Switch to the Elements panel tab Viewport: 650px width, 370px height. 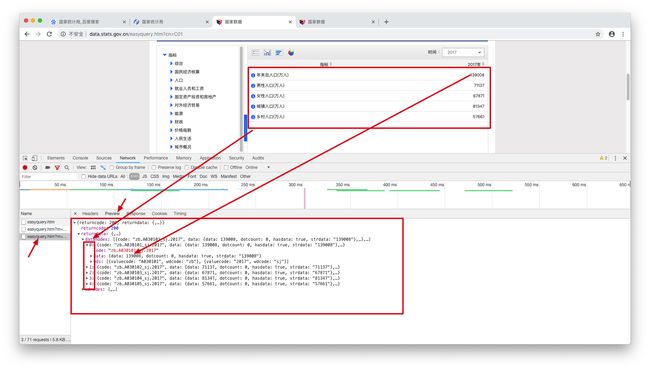tap(56, 158)
